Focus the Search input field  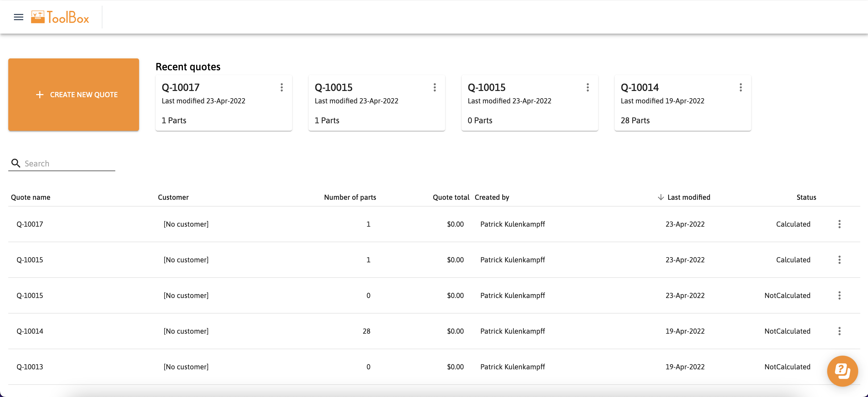[67, 163]
